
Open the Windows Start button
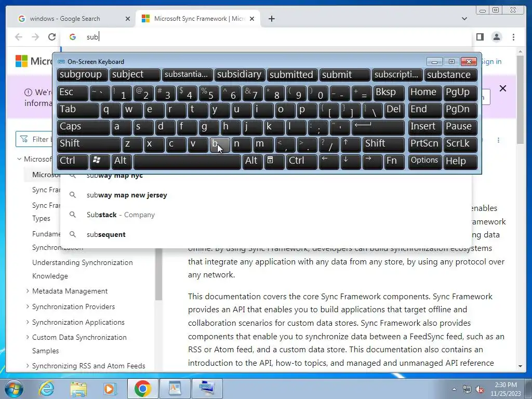click(x=13, y=389)
